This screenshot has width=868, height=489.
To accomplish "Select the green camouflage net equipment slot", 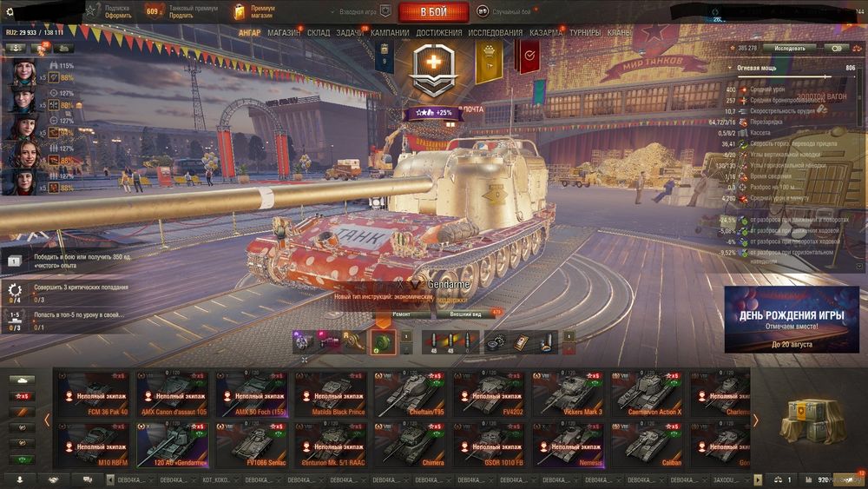I will (383, 342).
